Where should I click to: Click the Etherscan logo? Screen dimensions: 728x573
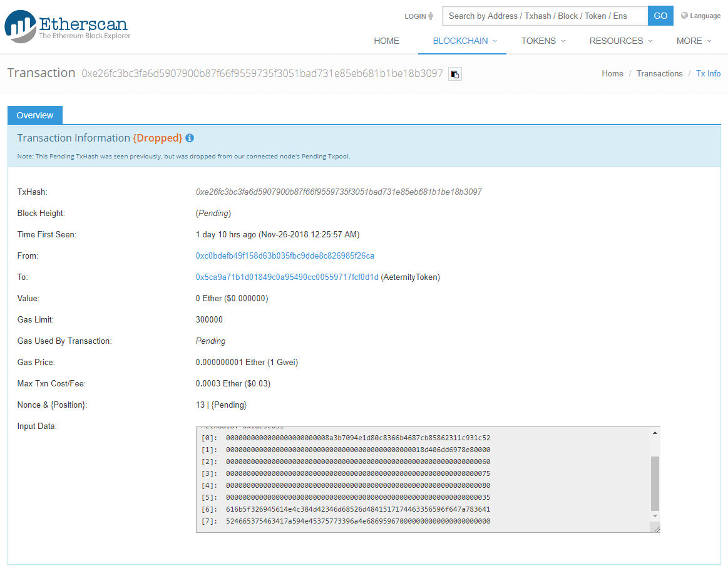68,26
